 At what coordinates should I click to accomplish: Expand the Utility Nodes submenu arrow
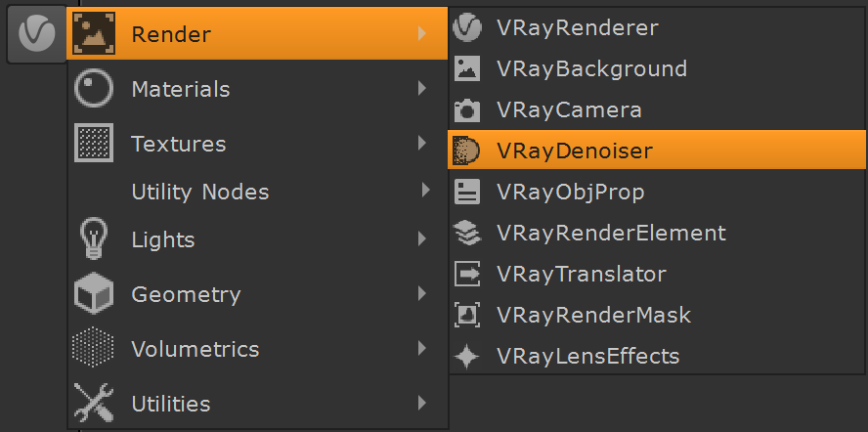425,191
